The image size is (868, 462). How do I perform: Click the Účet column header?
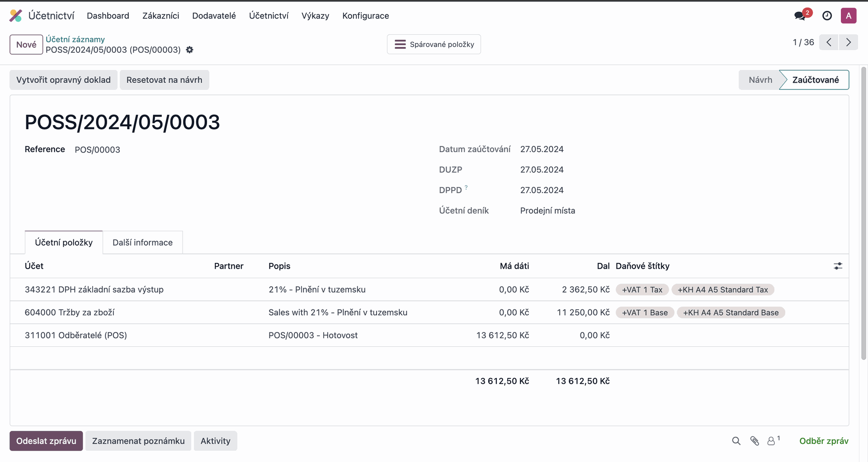[x=34, y=266]
